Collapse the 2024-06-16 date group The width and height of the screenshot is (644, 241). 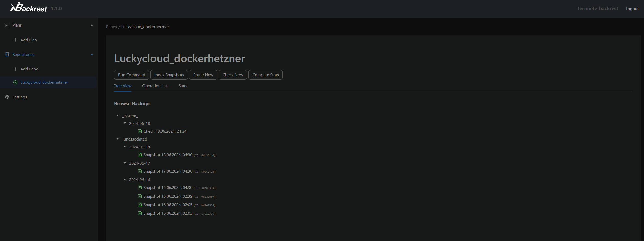pos(125,180)
